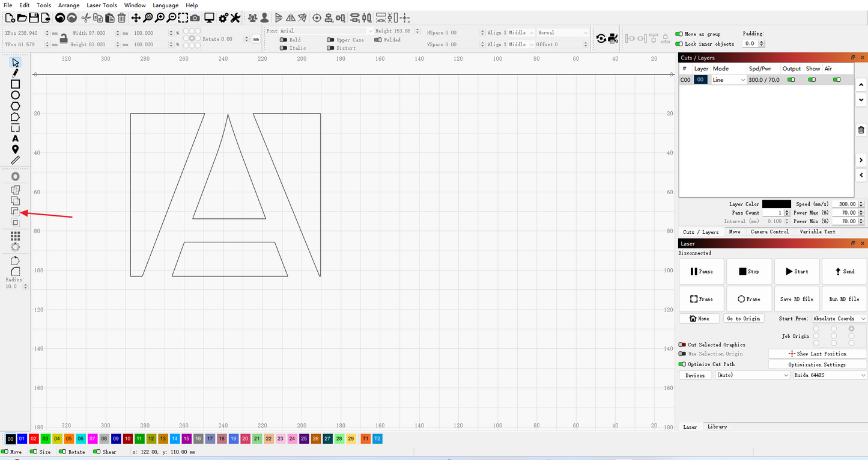The height and width of the screenshot is (460, 868).
Task: Open the Ruida 644XS device dropdown
Action: pyautogui.click(x=830, y=375)
